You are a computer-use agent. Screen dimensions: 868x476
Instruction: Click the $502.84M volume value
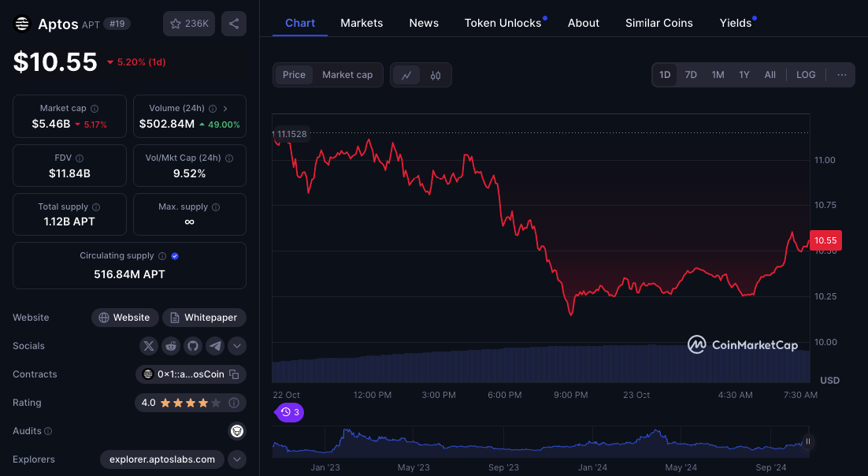point(167,125)
